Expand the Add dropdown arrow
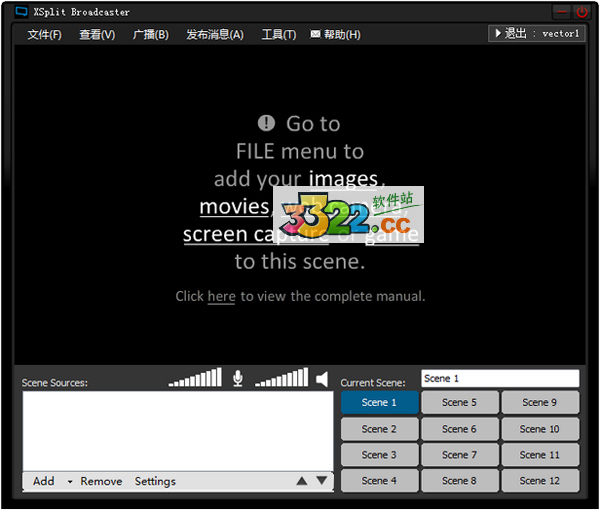Screen dimensions: 600x511 70,482
